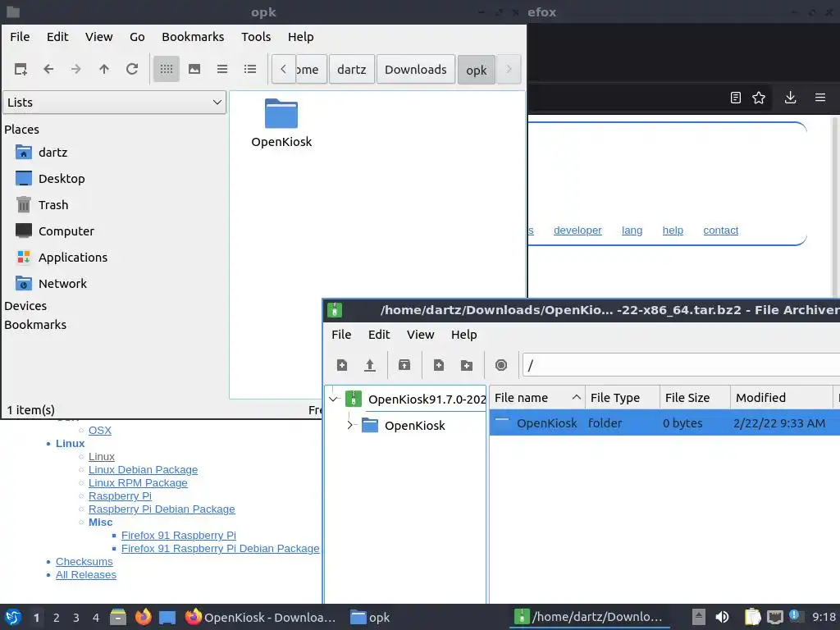Open the All Releases link

[x=85, y=575]
